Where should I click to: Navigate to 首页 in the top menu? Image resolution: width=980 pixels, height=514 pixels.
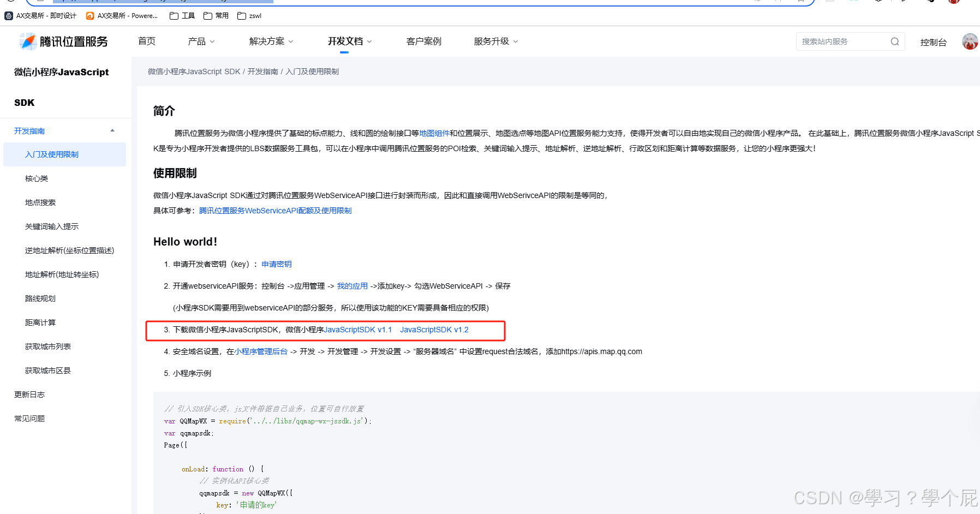(x=146, y=41)
